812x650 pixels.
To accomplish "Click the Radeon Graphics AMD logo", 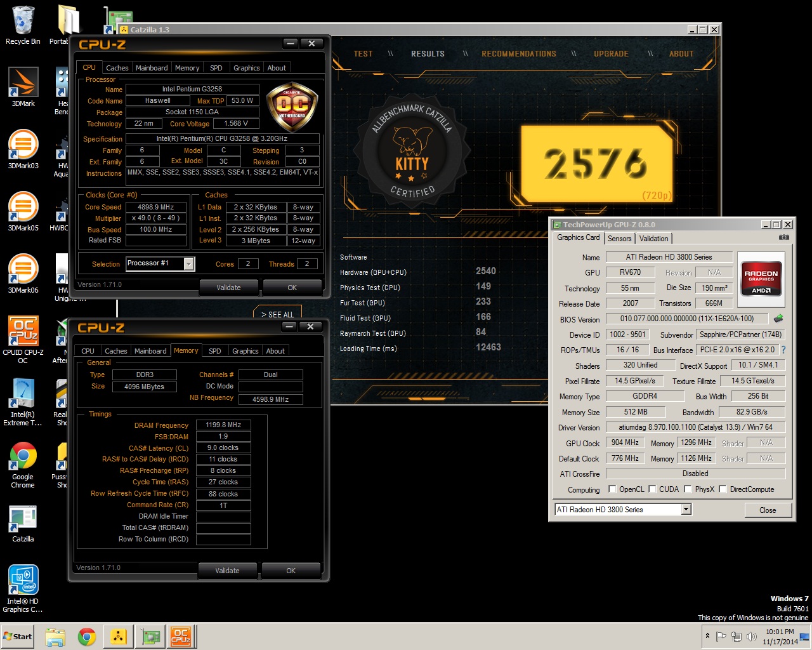I will (761, 280).
